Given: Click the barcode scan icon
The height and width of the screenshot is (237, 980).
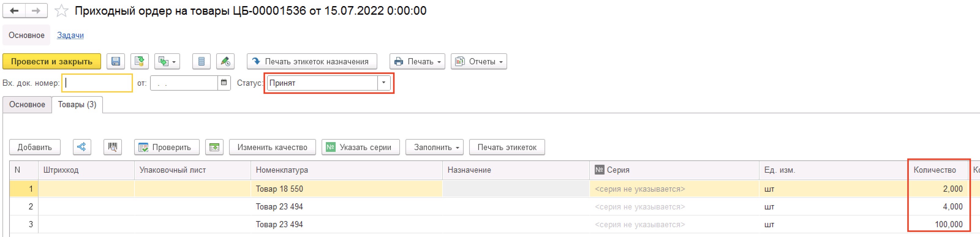Looking at the screenshot, I should point(113,147).
